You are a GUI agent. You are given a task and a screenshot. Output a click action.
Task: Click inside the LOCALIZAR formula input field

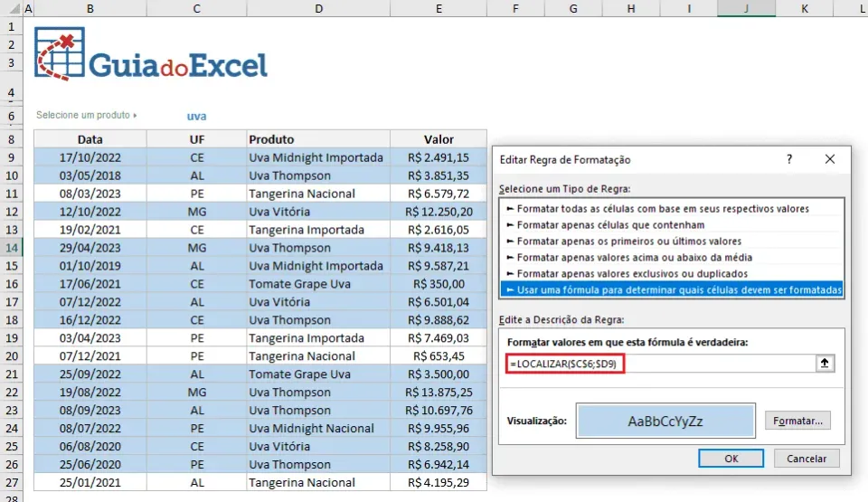pyautogui.click(x=660, y=364)
